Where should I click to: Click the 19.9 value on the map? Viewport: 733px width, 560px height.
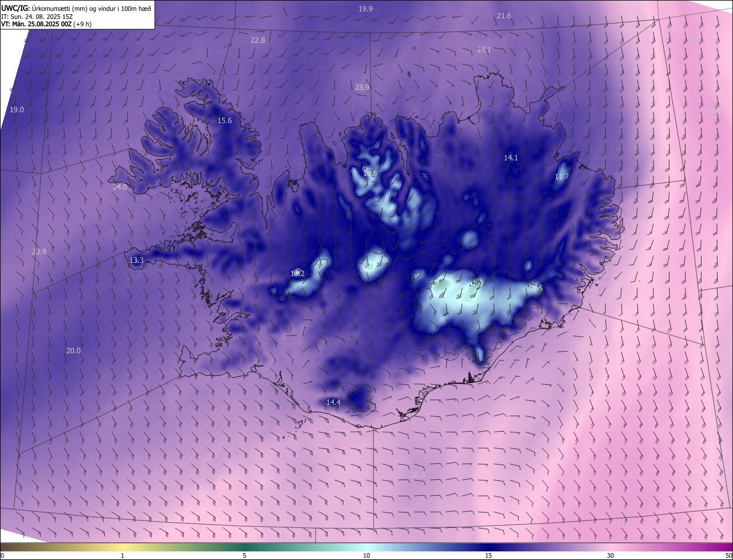[x=365, y=9]
